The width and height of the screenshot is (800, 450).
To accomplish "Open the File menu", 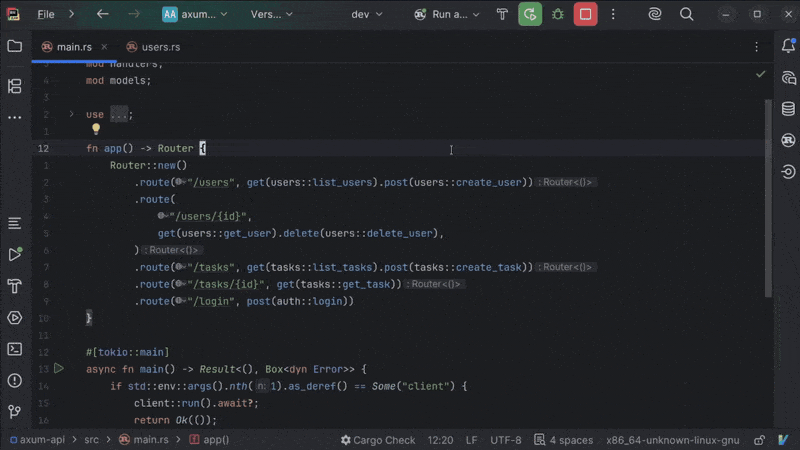I will [x=46, y=14].
